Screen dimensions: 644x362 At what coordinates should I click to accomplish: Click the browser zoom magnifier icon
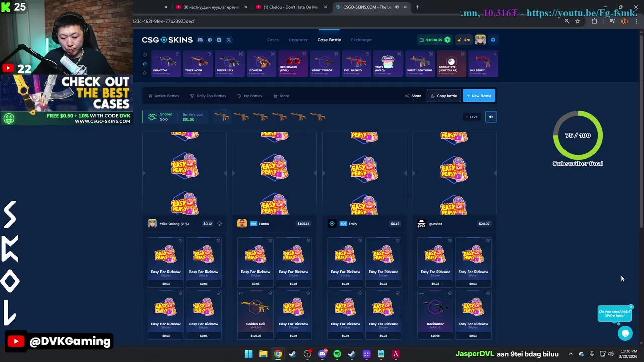[567, 21]
